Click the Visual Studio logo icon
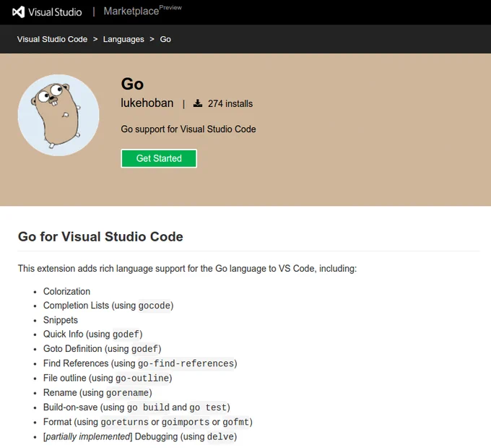Viewport: 491px width, 448px height. tap(19, 12)
